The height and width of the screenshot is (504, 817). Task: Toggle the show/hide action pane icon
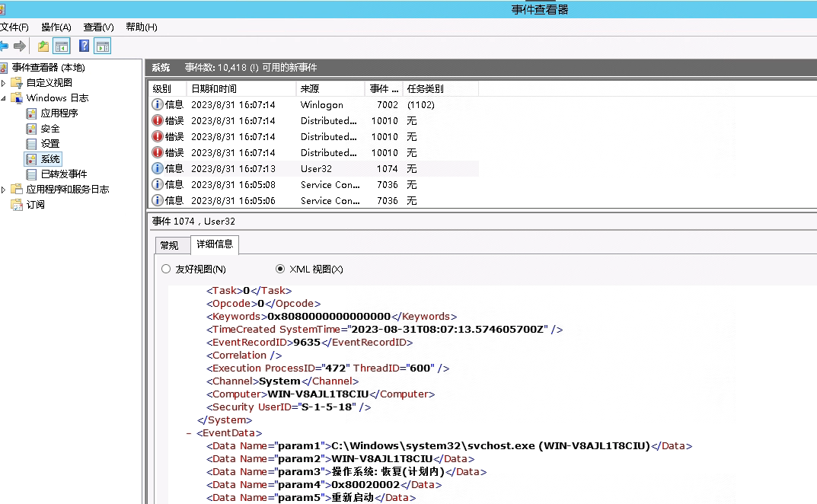coord(103,46)
